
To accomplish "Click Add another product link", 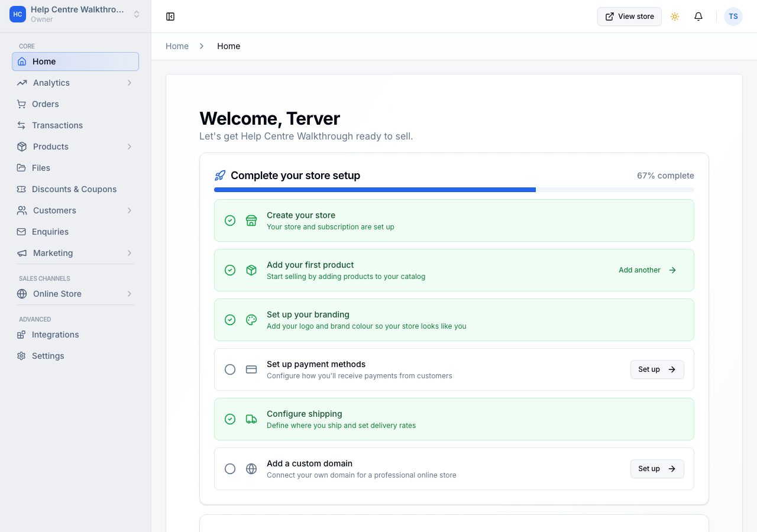I will tap(648, 270).
